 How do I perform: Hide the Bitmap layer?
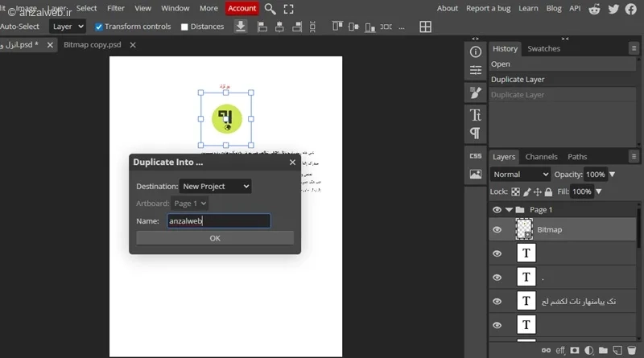pos(497,229)
